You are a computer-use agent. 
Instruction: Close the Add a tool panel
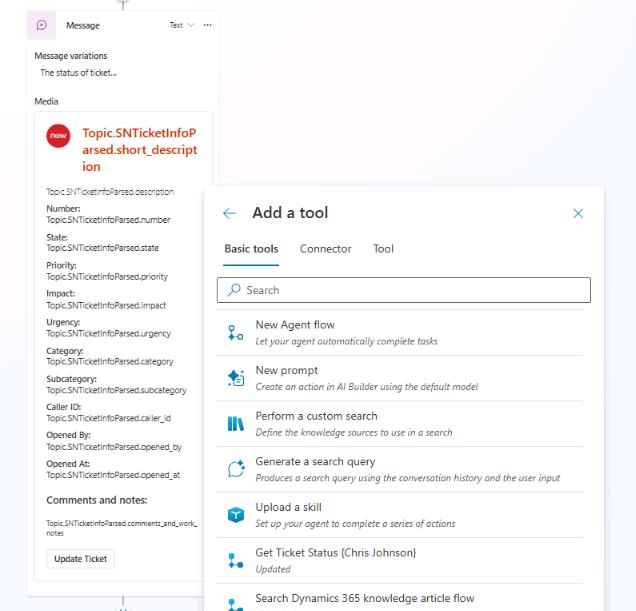coord(577,213)
